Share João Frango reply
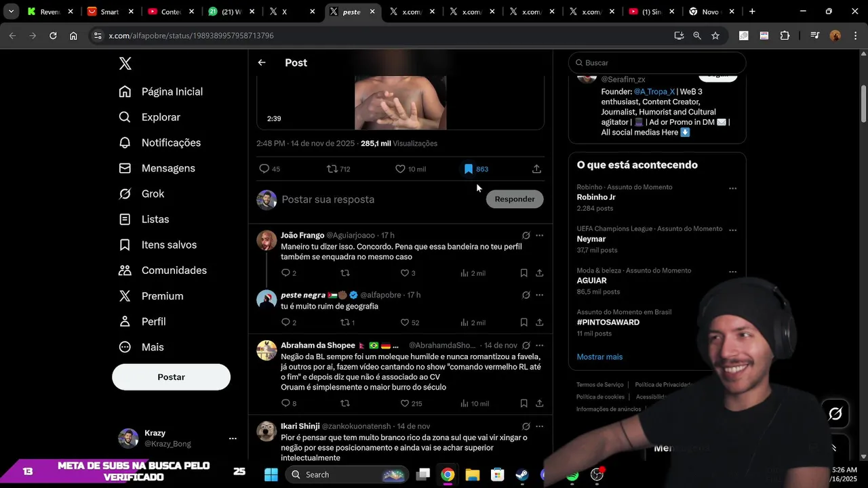Screen dimensions: 868x488 point(539,273)
